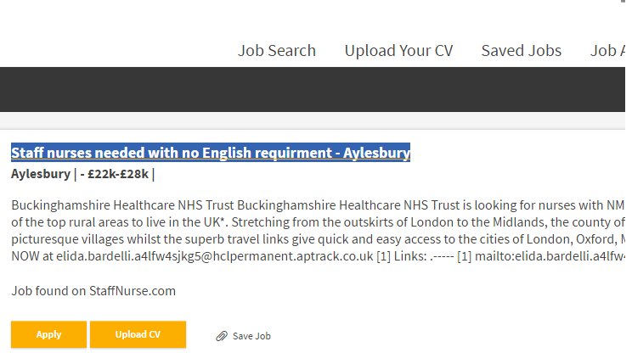
Task: Click the light grey strip under dark banner
Action: pos(313,120)
